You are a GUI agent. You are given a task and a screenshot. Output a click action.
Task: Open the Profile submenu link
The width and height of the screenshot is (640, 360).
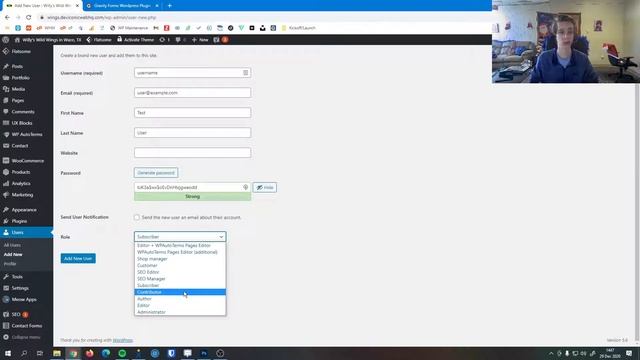[10, 264]
